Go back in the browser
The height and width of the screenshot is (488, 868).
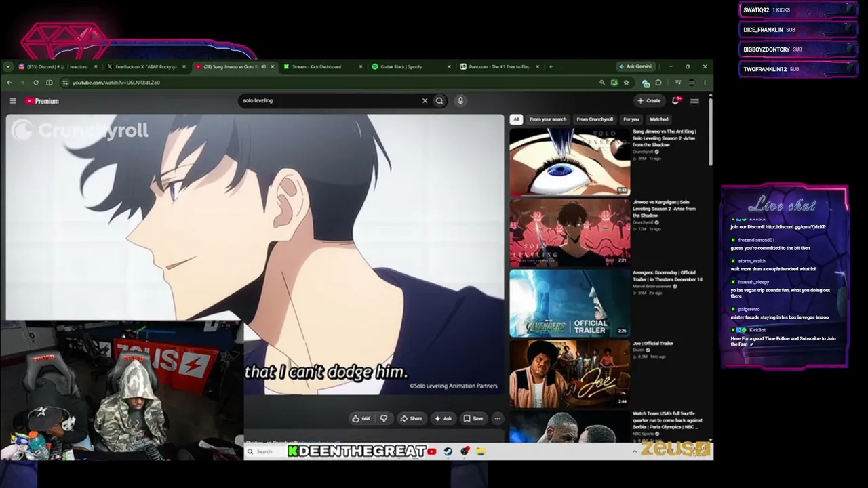click(x=9, y=83)
